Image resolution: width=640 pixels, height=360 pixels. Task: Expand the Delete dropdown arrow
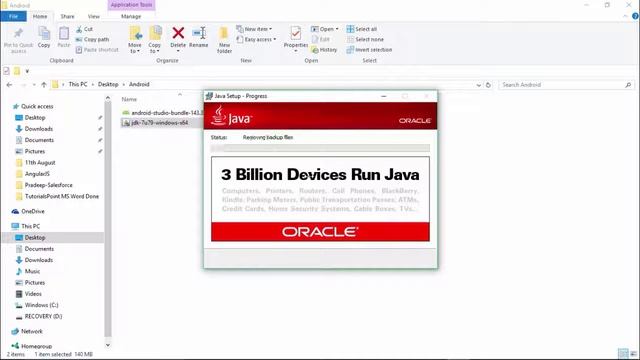click(178, 51)
